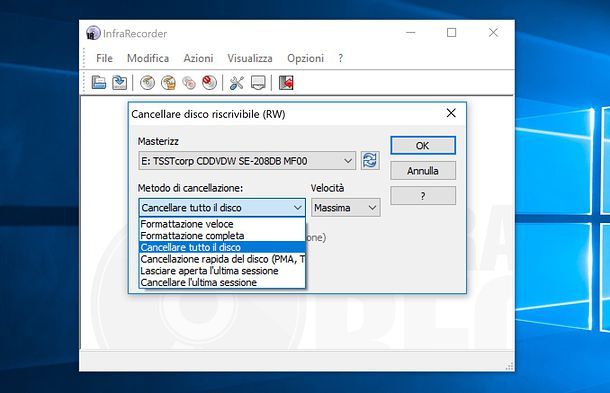Click the Devices drive icon in toolbar

pos(258,82)
